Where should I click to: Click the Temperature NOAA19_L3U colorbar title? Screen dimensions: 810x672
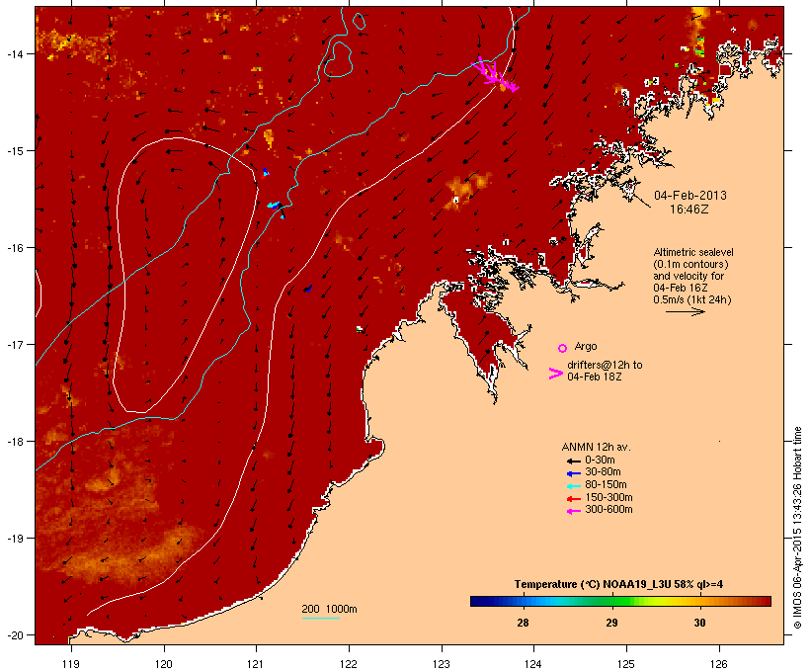[618, 585]
